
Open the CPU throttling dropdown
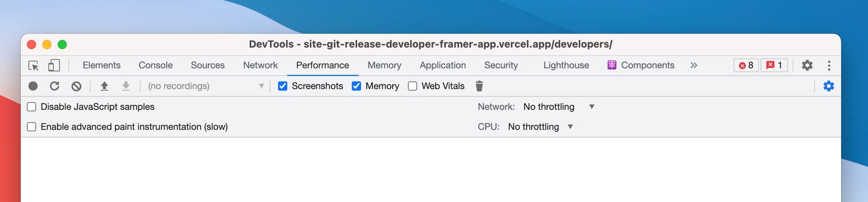click(541, 127)
